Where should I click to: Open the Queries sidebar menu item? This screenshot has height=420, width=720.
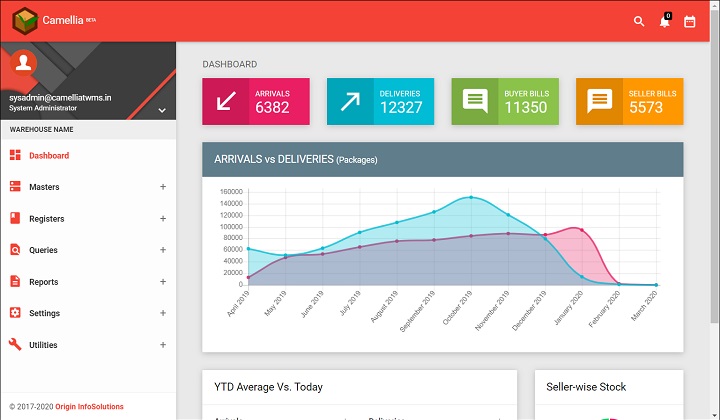pyautogui.click(x=43, y=250)
